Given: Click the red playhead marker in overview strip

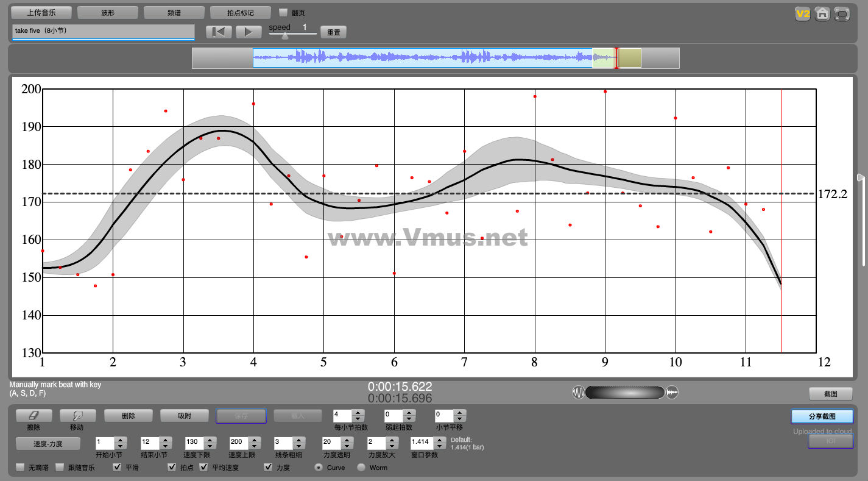Looking at the screenshot, I should [616, 58].
